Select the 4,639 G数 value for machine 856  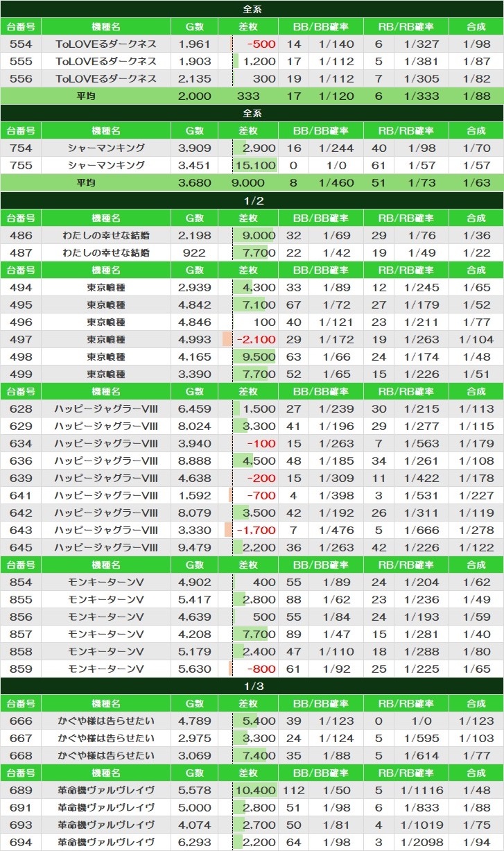pos(195,617)
